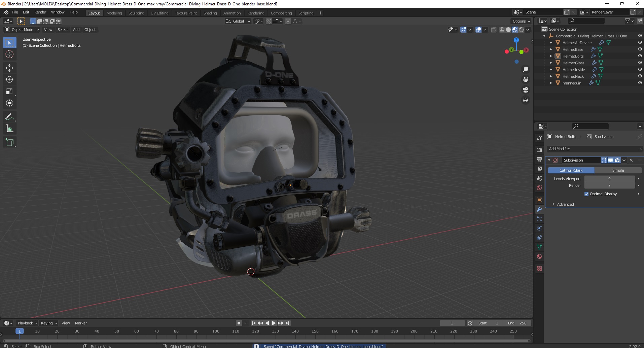Viewport: 644px width, 348px height.
Task: Click the viewport zoom magnifier icon
Action: (525, 69)
